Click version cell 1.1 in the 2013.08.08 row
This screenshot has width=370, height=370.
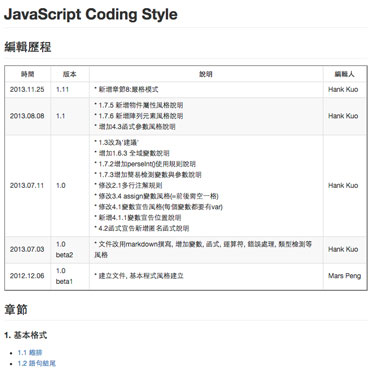click(x=61, y=116)
